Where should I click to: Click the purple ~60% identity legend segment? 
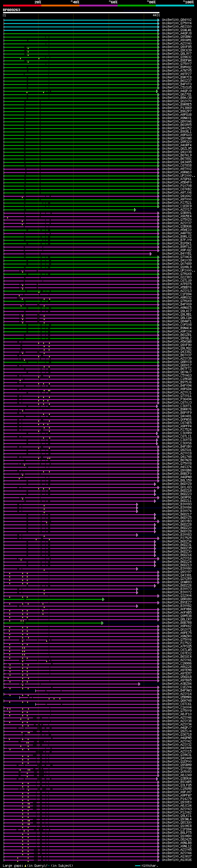[99, 6]
